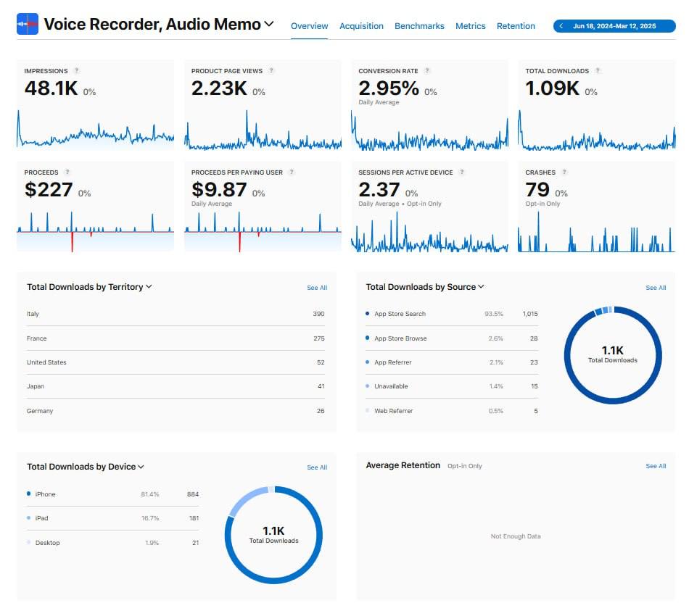The height and width of the screenshot is (616, 689).
Task: Click the Product Page Views help icon
Action: [x=271, y=71]
